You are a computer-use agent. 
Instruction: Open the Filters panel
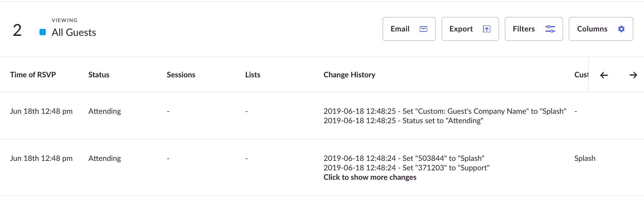534,29
